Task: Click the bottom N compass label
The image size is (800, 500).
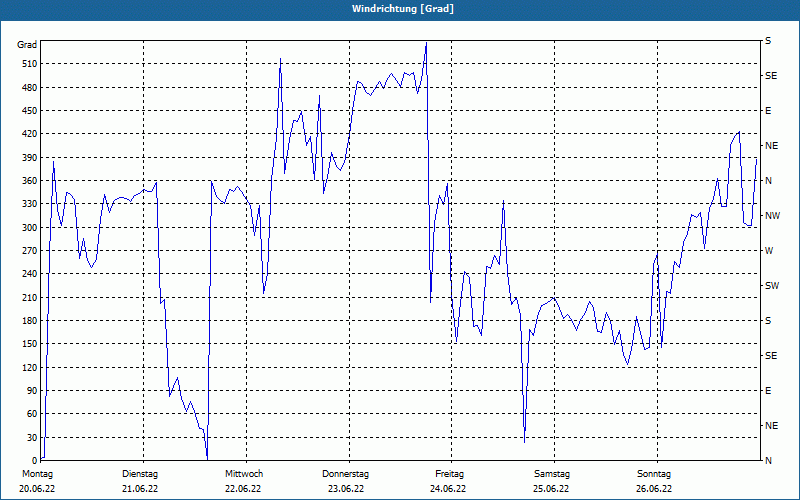Action: tap(768, 461)
